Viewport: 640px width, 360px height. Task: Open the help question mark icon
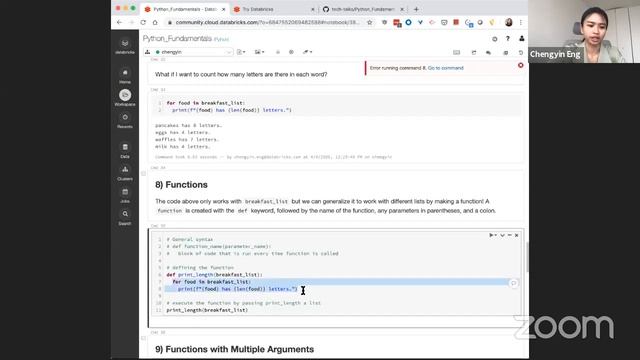(508, 38)
